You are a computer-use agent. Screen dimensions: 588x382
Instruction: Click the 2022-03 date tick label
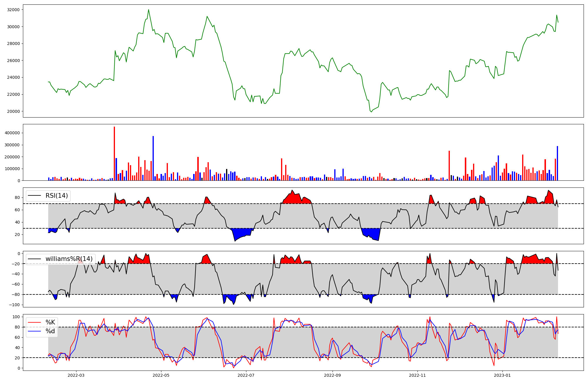[76, 375]
